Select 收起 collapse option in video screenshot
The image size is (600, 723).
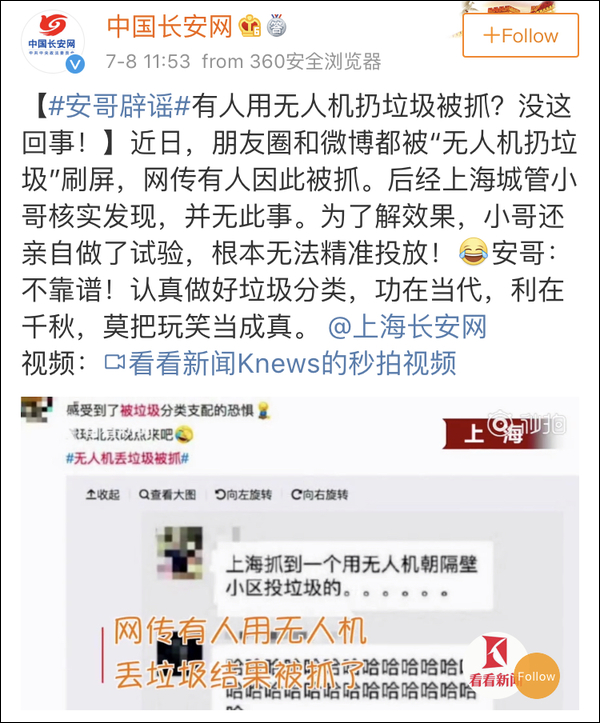pyautogui.click(x=103, y=495)
